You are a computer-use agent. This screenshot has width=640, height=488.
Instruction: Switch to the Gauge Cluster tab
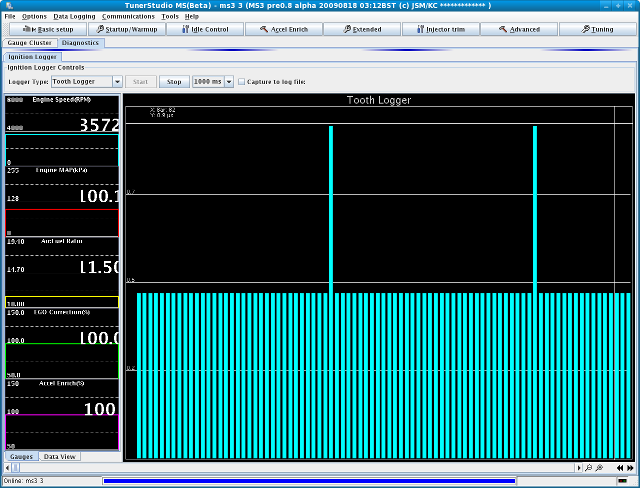(x=30, y=43)
